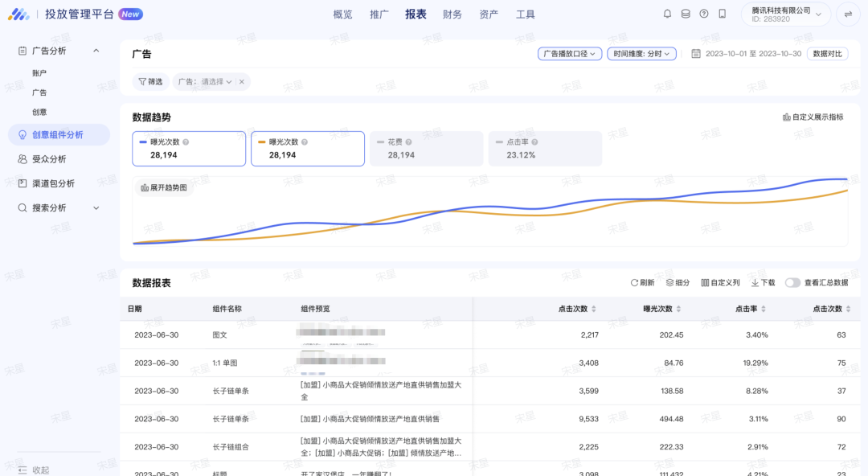868x476 pixels.
Task: Sort by the 曝光次数 column header
Action: (x=663, y=309)
